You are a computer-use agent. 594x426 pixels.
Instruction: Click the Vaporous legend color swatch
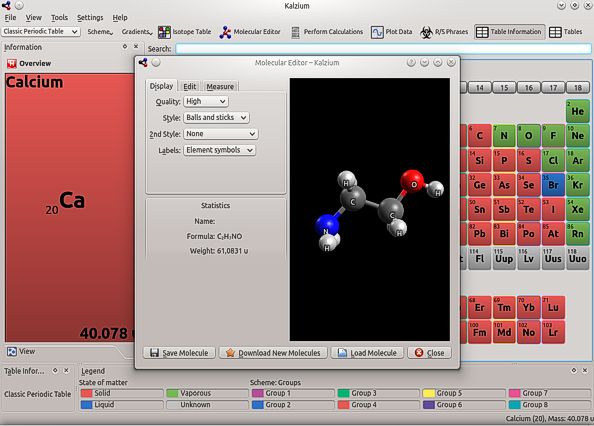[172, 393]
